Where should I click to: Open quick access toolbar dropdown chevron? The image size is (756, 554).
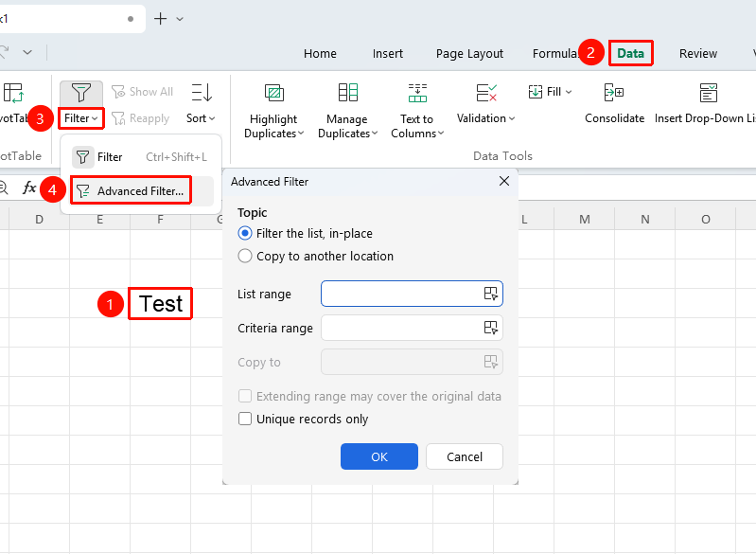[27, 52]
